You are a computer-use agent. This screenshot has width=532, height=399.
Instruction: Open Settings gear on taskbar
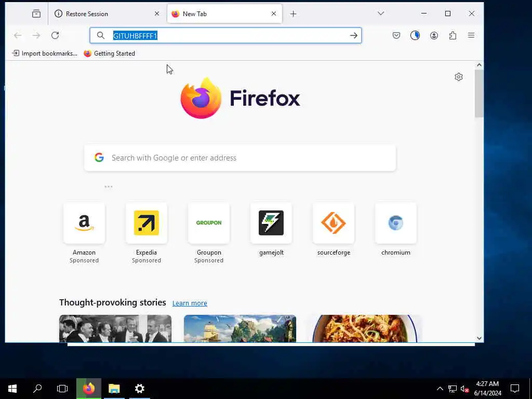(x=139, y=389)
